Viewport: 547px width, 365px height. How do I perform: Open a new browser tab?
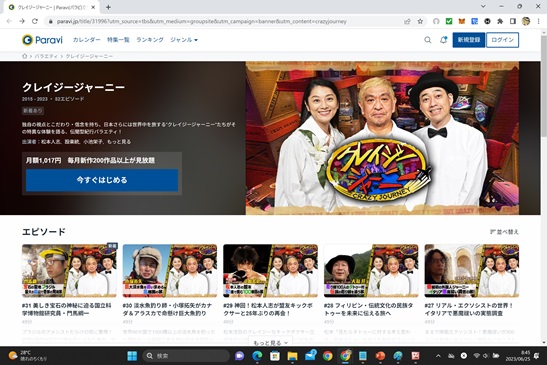pos(108,7)
